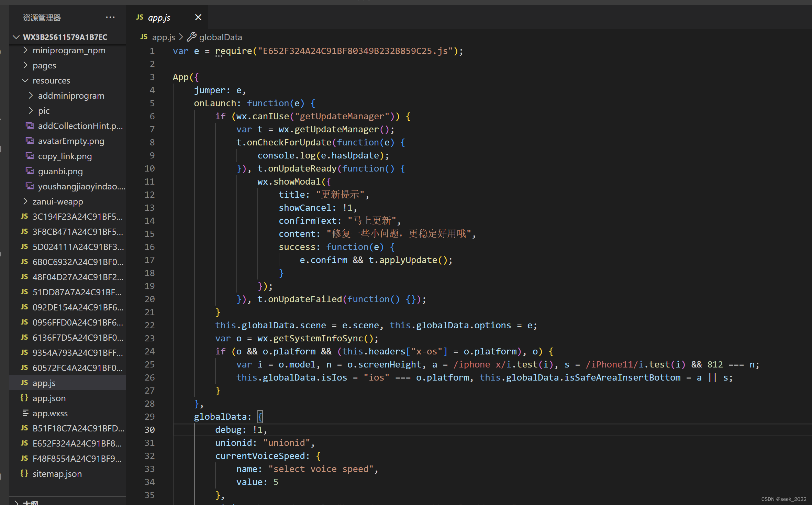The image size is (812, 505).
Task: Open app.wxss stylesheet file
Action: [x=68, y=413]
